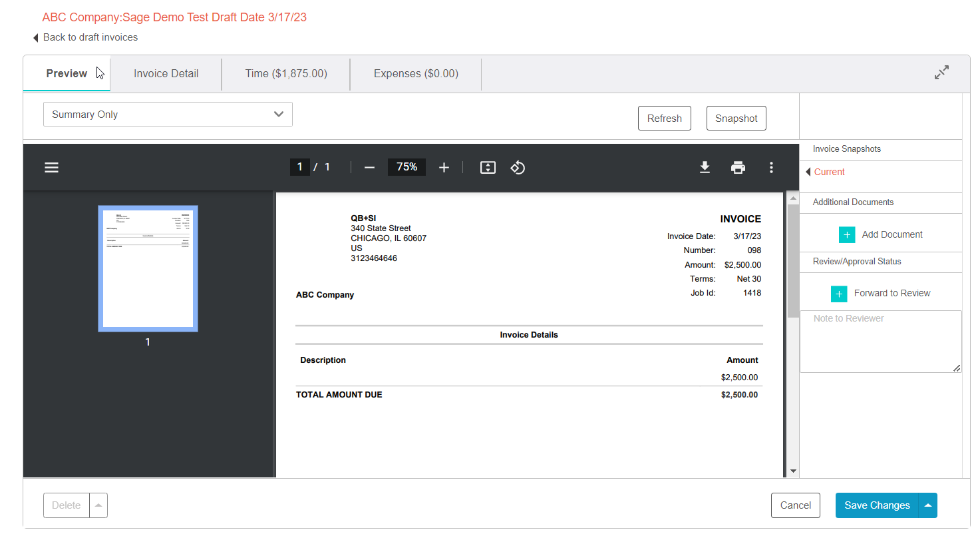Click the PDF page number field

coord(299,167)
